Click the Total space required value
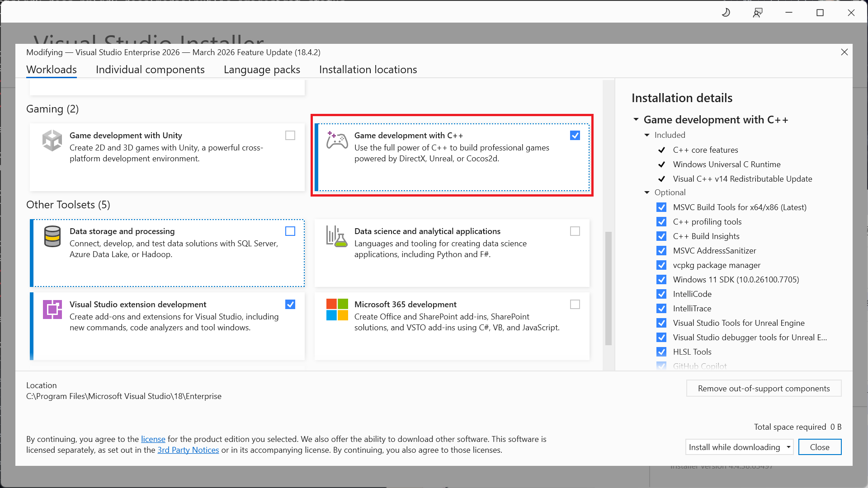 836,427
